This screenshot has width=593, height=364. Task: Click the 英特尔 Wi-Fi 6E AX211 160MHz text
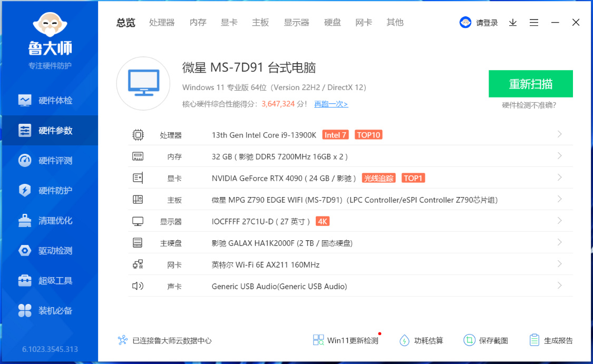[266, 264]
